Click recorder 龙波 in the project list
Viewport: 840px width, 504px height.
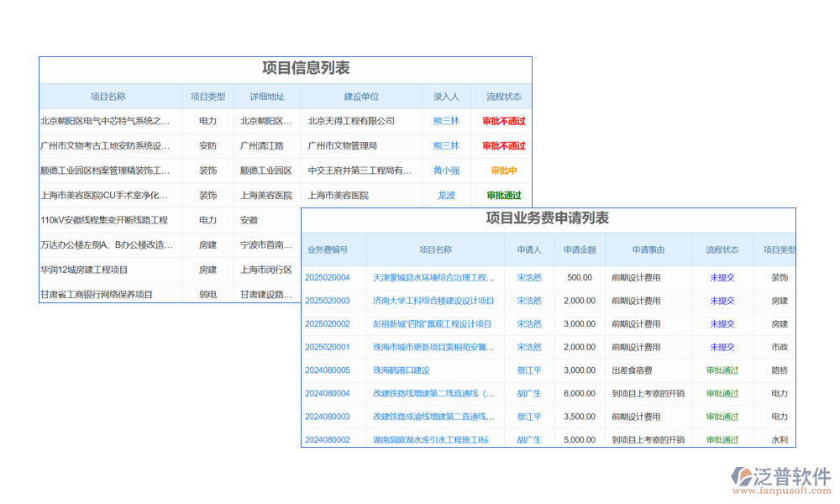(446, 196)
